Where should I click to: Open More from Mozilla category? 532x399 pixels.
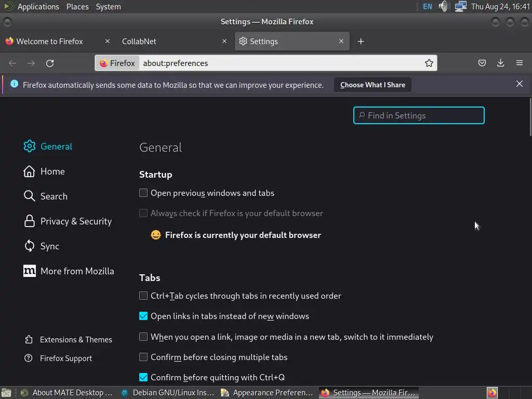click(69, 271)
